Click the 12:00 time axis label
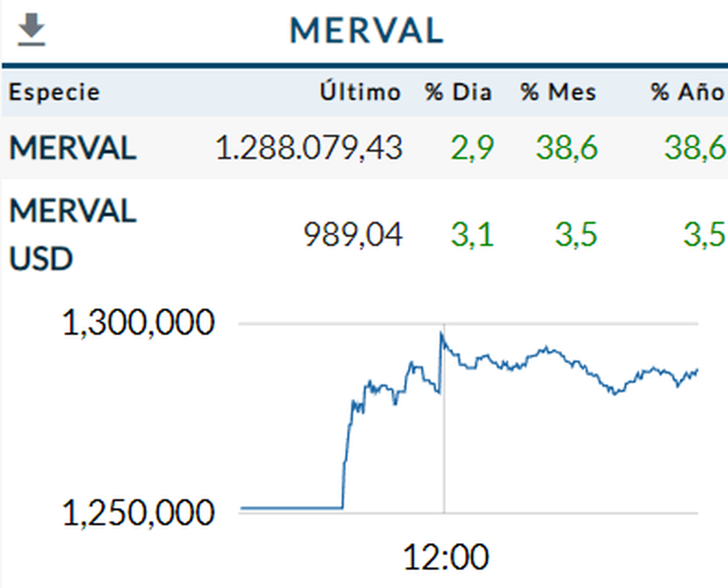728x588 pixels. (x=445, y=557)
